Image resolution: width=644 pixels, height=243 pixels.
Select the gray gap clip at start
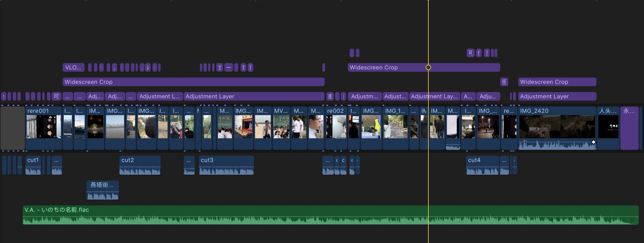click(x=12, y=128)
